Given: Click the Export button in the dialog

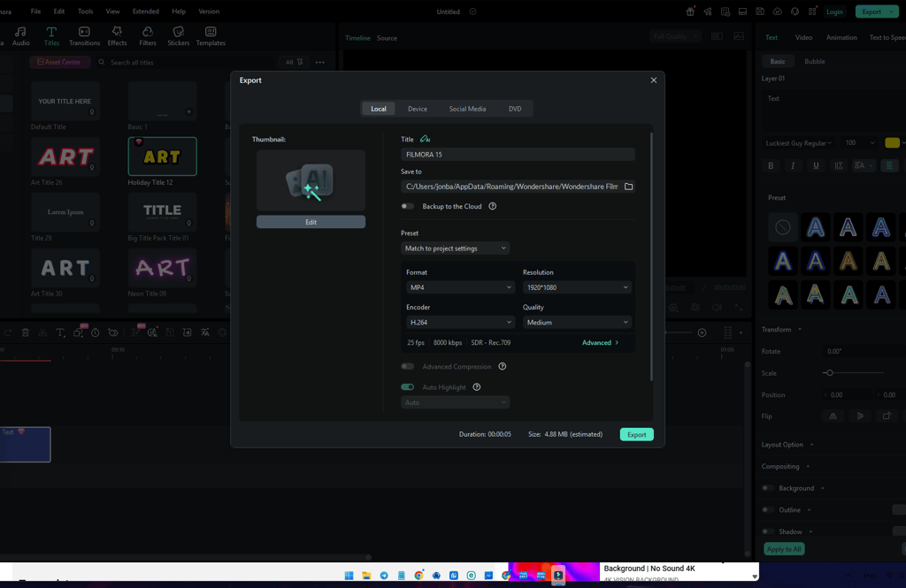Looking at the screenshot, I should (637, 434).
